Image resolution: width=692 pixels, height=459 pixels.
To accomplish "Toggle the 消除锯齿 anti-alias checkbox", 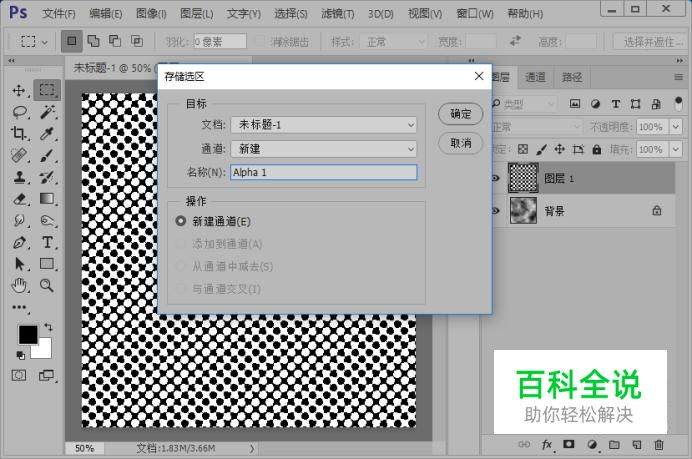I will 260,41.
